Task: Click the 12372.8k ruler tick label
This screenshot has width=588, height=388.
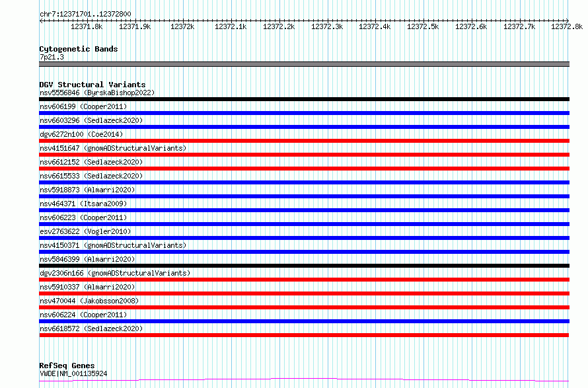Action: tap(567, 26)
